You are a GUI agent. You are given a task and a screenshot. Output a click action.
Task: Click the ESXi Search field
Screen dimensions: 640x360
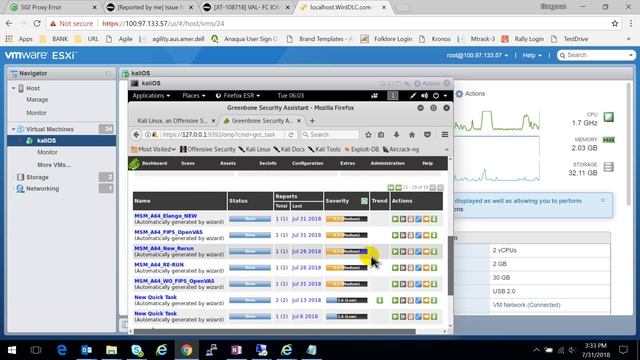pyautogui.click(x=596, y=55)
